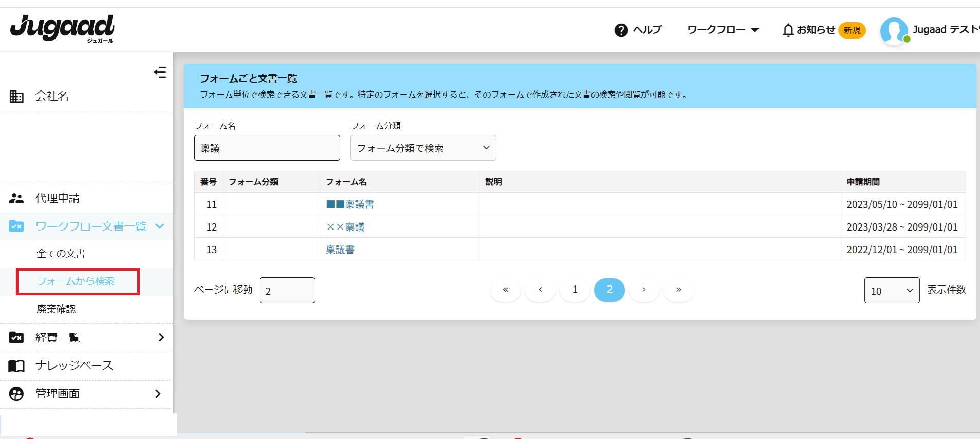Collapse the ワークフロー文書一覧 section

[x=160, y=226]
